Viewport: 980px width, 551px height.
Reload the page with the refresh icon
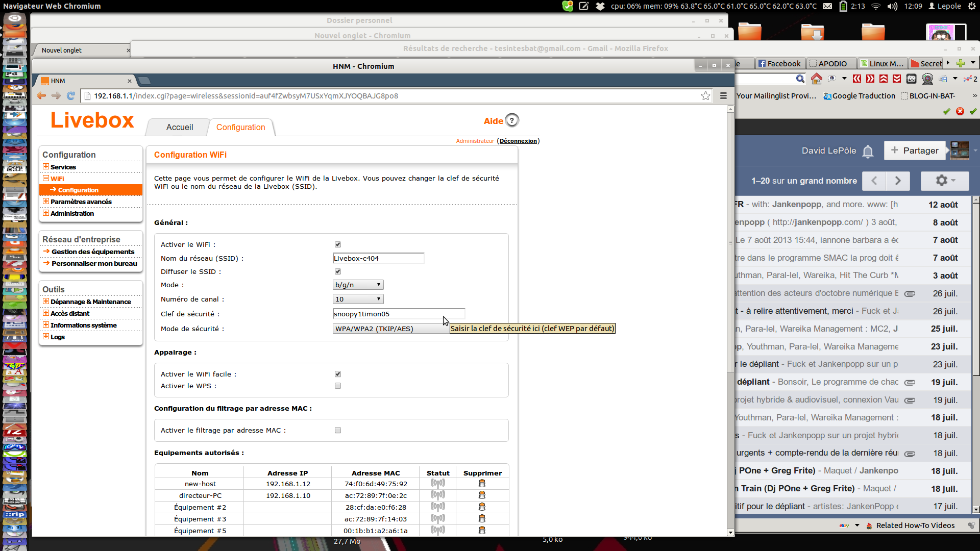pyautogui.click(x=70, y=95)
